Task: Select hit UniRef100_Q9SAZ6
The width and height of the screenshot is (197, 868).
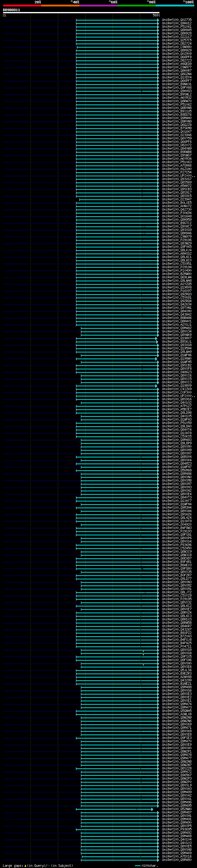Action: [x=177, y=515]
